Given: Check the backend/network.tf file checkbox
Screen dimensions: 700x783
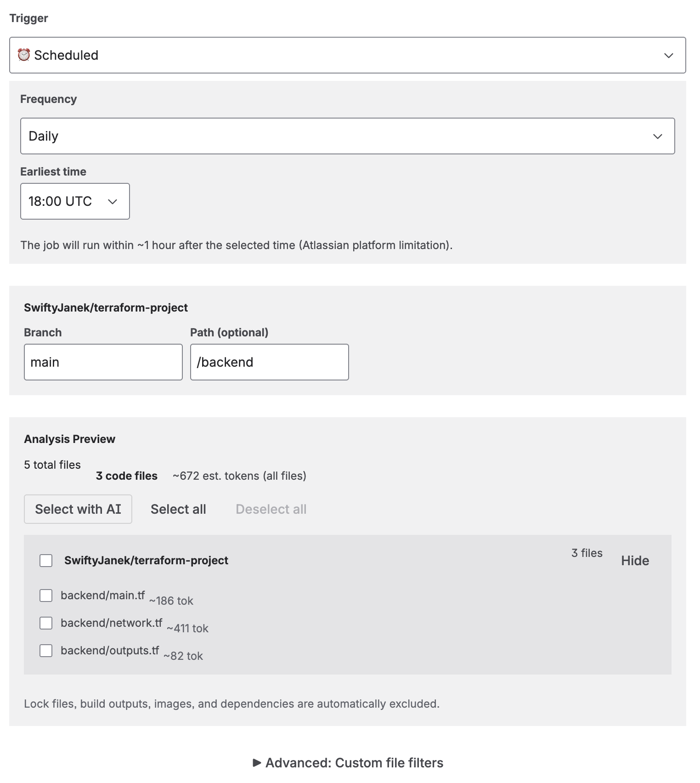Looking at the screenshot, I should (x=45, y=623).
